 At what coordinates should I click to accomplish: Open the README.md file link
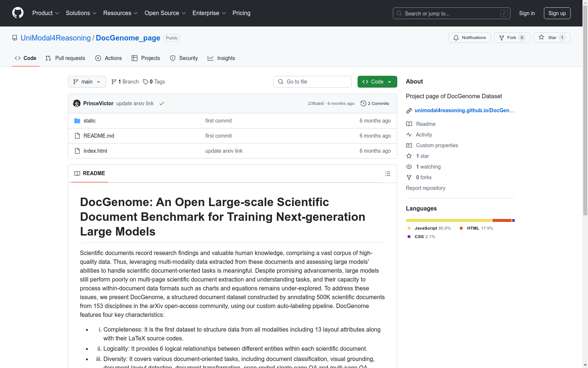(99, 136)
